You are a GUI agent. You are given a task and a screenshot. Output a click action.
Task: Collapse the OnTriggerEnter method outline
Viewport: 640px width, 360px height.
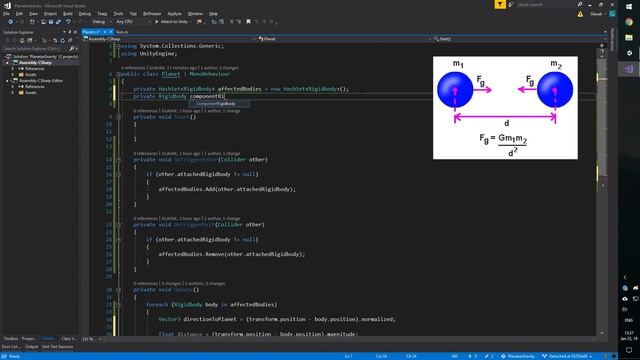tap(118, 160)
